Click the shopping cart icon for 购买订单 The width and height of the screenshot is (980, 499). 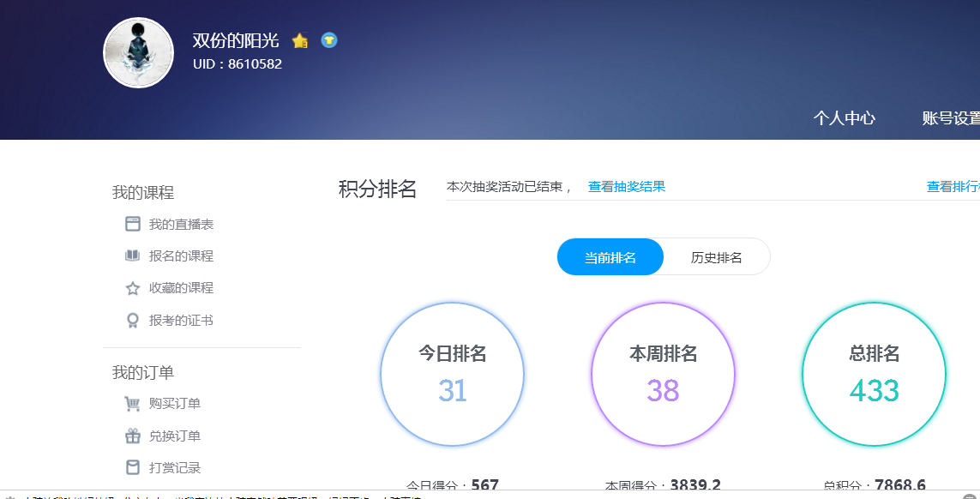point(133,404)
